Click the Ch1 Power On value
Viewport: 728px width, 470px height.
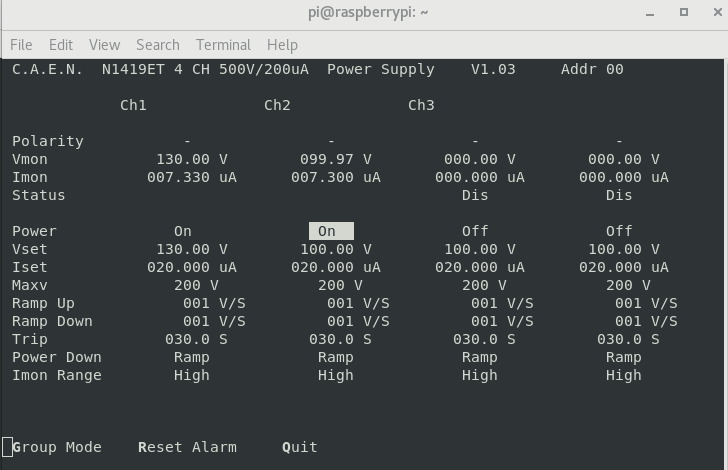[x=183, y=231]
